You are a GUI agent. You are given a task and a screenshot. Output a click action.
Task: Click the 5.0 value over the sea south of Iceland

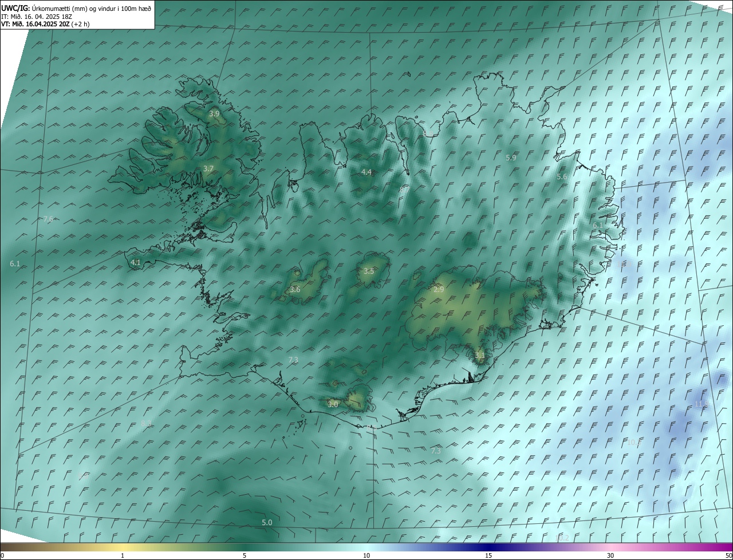pyautogui.click(x=267, y=522)
